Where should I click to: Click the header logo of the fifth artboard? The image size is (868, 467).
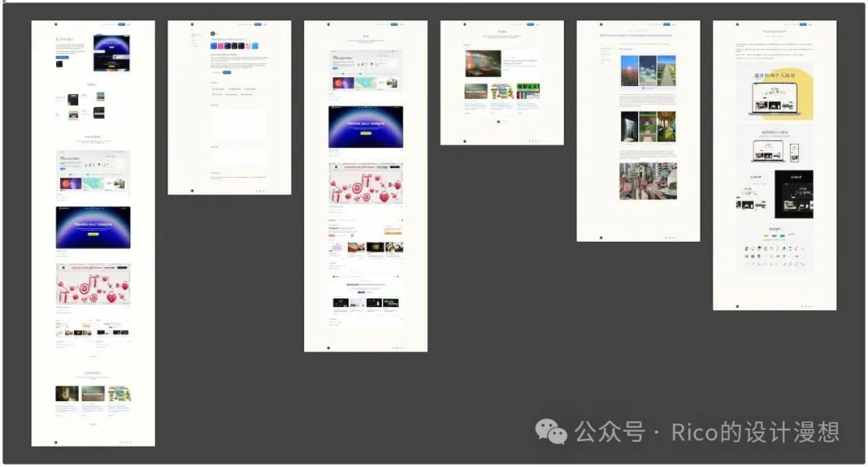point(602,25)
